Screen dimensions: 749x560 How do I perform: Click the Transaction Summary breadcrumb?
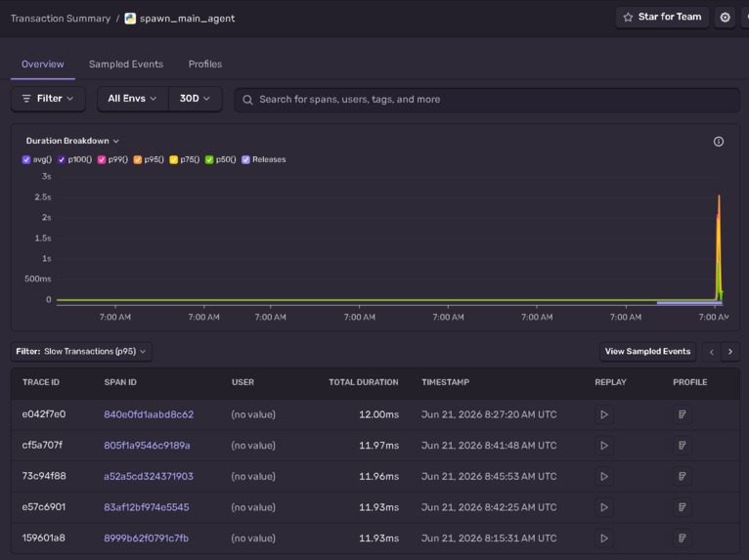[x=61, y=19]
